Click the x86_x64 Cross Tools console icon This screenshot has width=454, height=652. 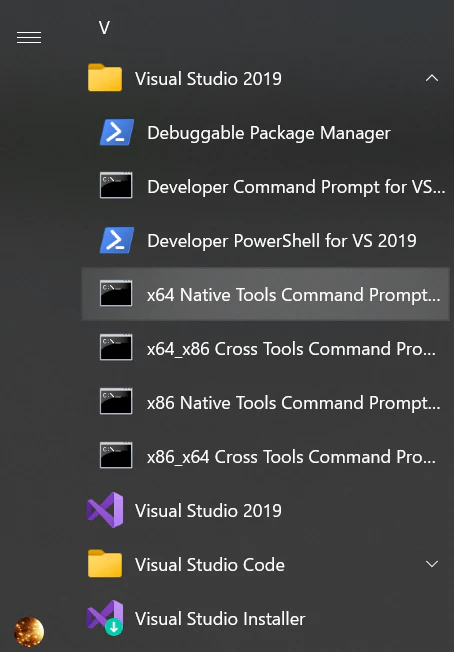tap(116, 456)
